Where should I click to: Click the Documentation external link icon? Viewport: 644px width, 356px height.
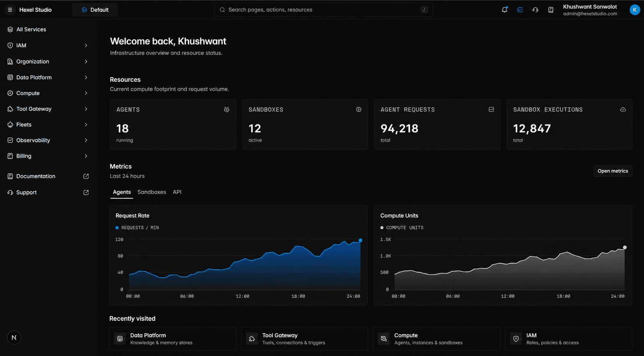[86, 176]
